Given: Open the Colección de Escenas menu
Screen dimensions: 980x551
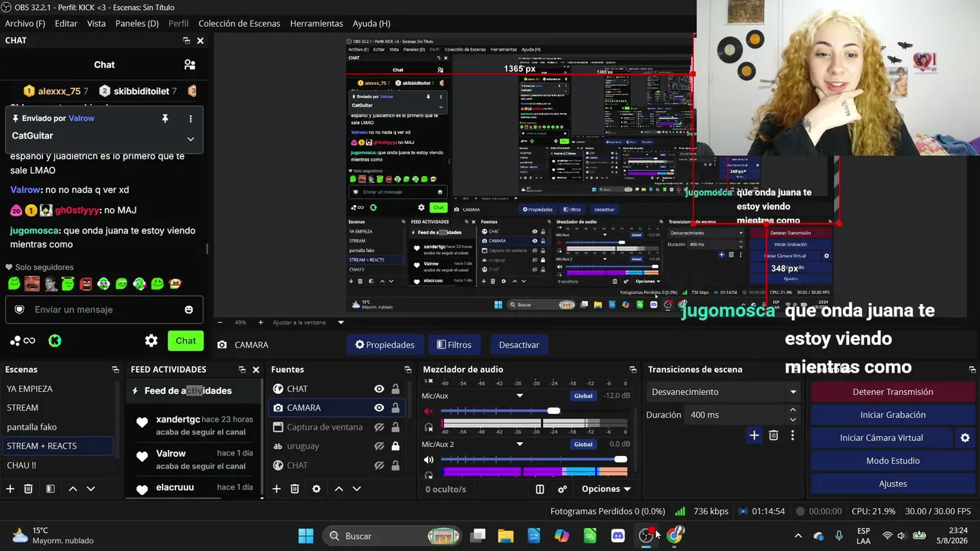Looking at the screenshot, I should pos(240,24).
